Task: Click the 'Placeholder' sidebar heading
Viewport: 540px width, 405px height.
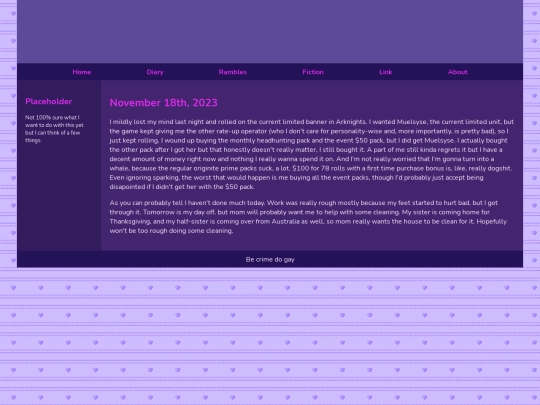Action: (49, 101)
